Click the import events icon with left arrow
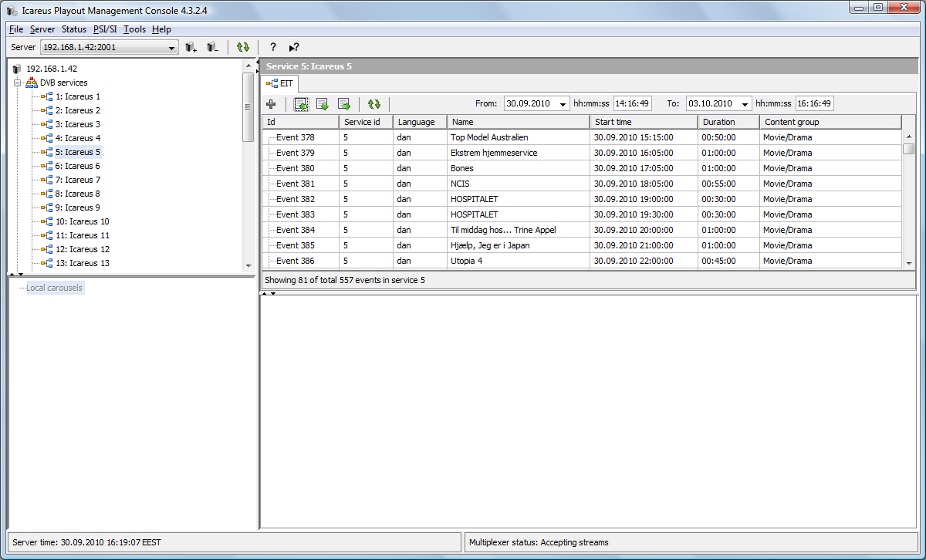Viewport: 926px width, 560px height. tap(301, 104)
